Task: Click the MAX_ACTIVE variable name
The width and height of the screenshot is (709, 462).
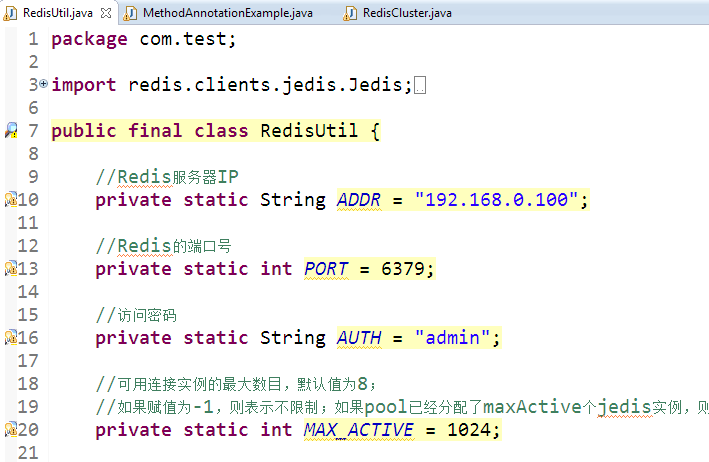Action: pyautogui.click(x=359, y=430)
